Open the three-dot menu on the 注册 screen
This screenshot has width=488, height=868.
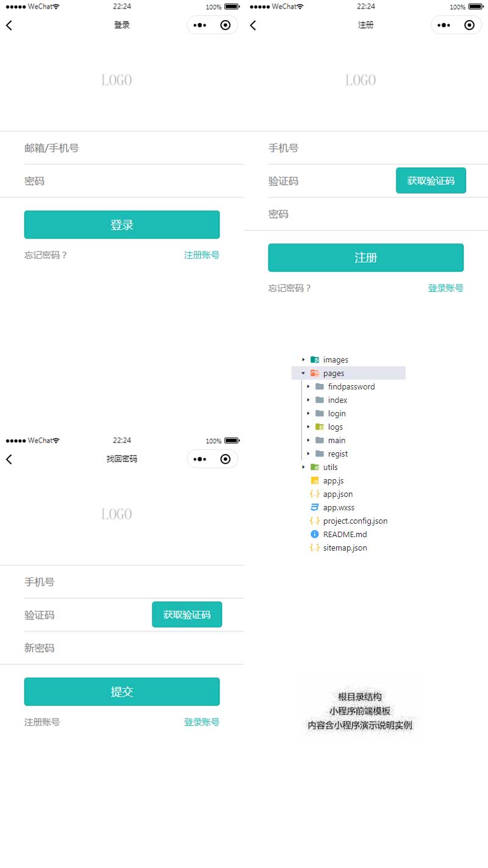[444, 26]
